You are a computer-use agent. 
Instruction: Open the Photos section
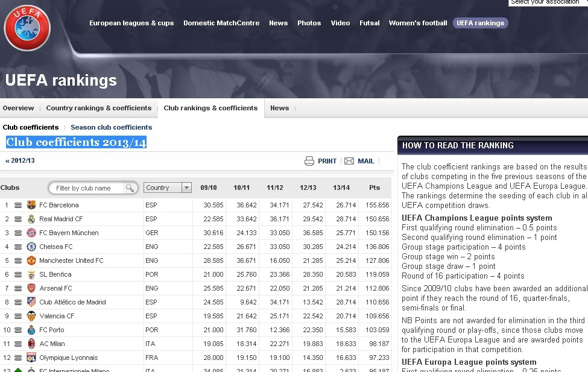[x=309, y=23]
